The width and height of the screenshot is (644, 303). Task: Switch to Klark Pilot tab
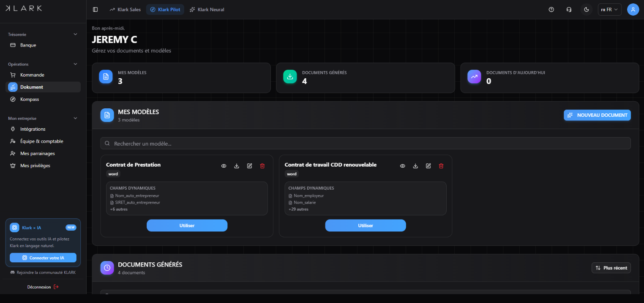coord(165,9)
